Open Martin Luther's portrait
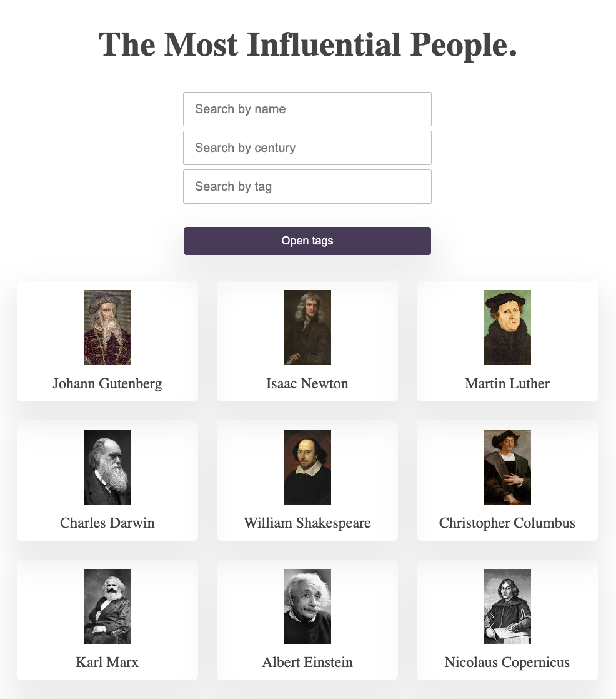The image size is (616, 699). click(x=507, y=327)
